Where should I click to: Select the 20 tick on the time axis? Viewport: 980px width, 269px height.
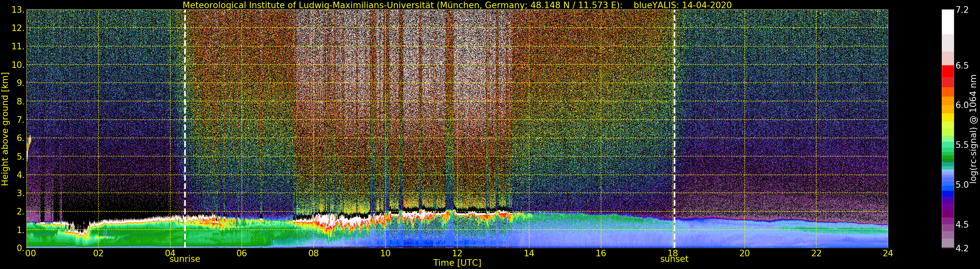point(744,253)
